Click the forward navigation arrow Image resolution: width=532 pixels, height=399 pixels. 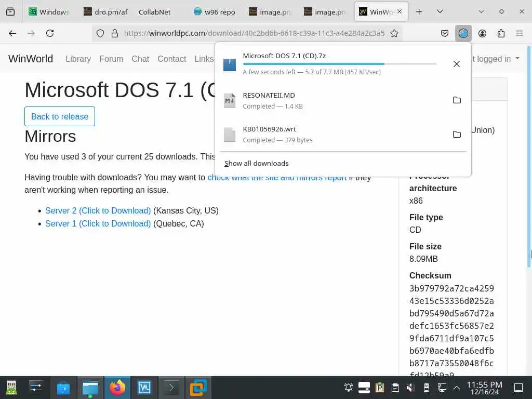coord(31,33)
